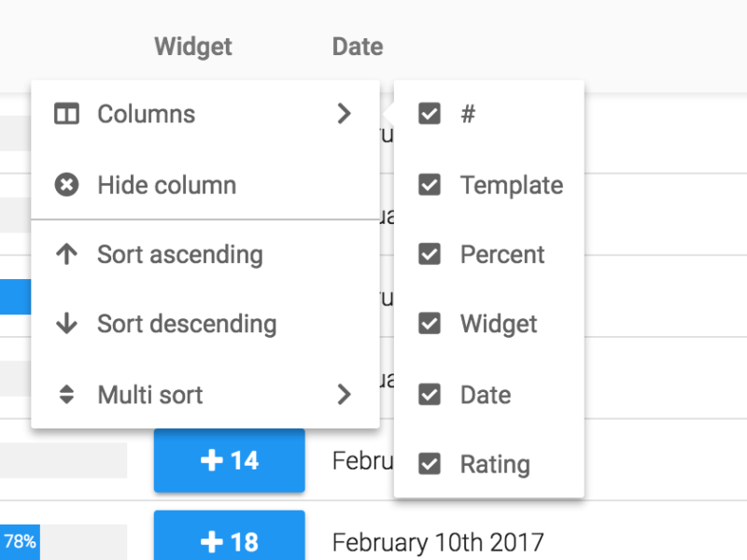
Task: Click the Multi sort double-arrow icon
Action: click(x=66, y=394)
